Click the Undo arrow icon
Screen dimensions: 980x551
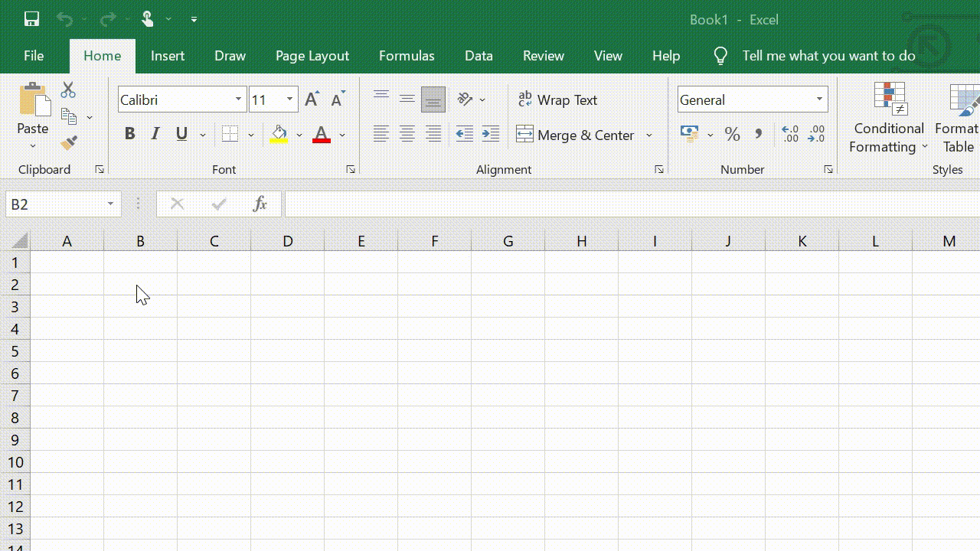pyautogui.click(x=64, y=19)
